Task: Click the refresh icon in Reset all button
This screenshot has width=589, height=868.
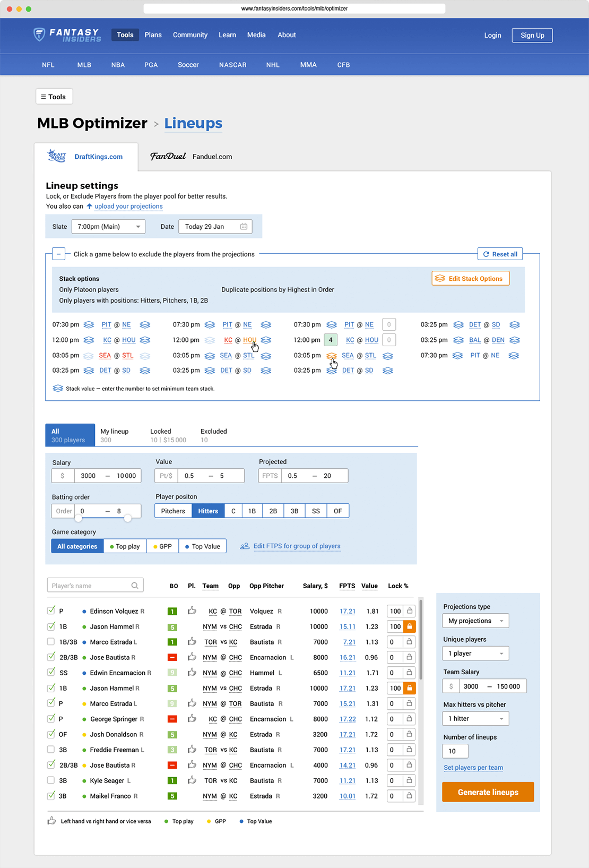Action: [486, 254]
